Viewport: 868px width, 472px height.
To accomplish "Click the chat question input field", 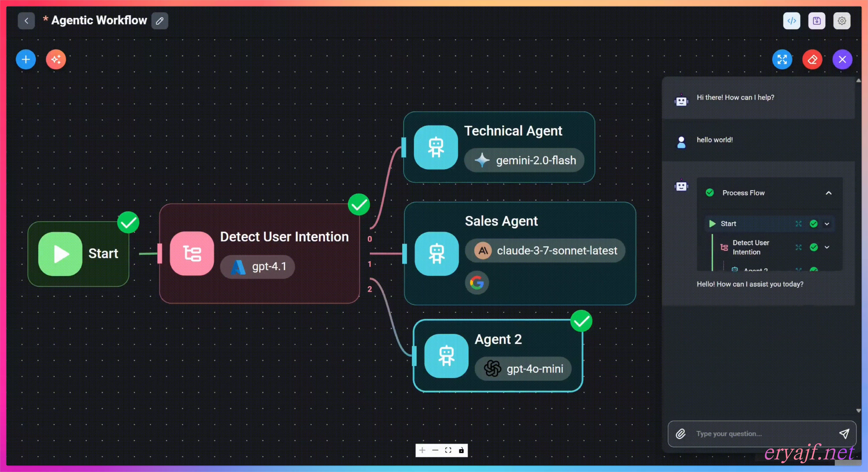I will 762,434.
